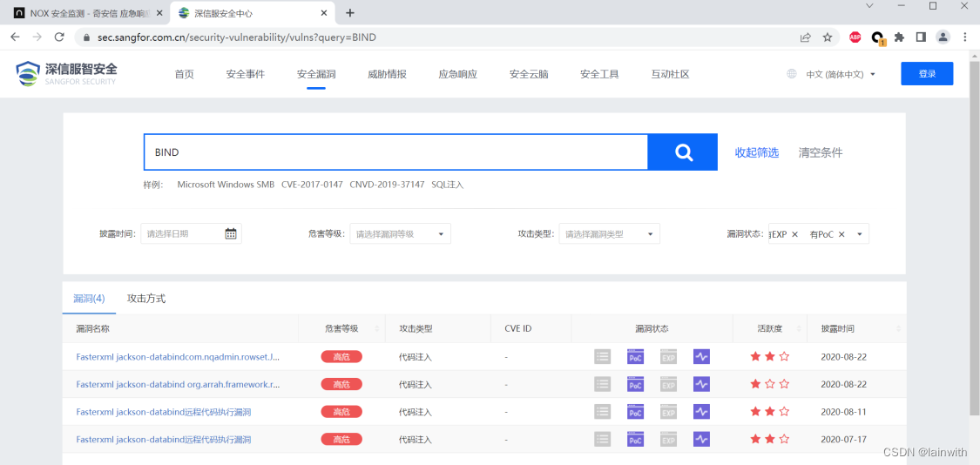
Task: Click pulse icon in 2020-07-17 row
Action: 701,440
